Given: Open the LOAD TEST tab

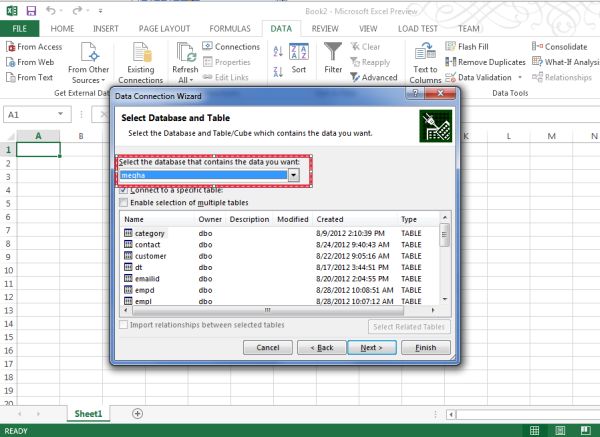Looking at the screenshot, I should [x=418, y=29].
